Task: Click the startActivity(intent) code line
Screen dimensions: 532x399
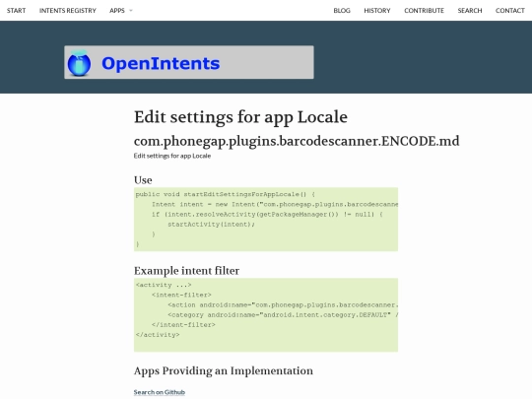Action: 211,225
